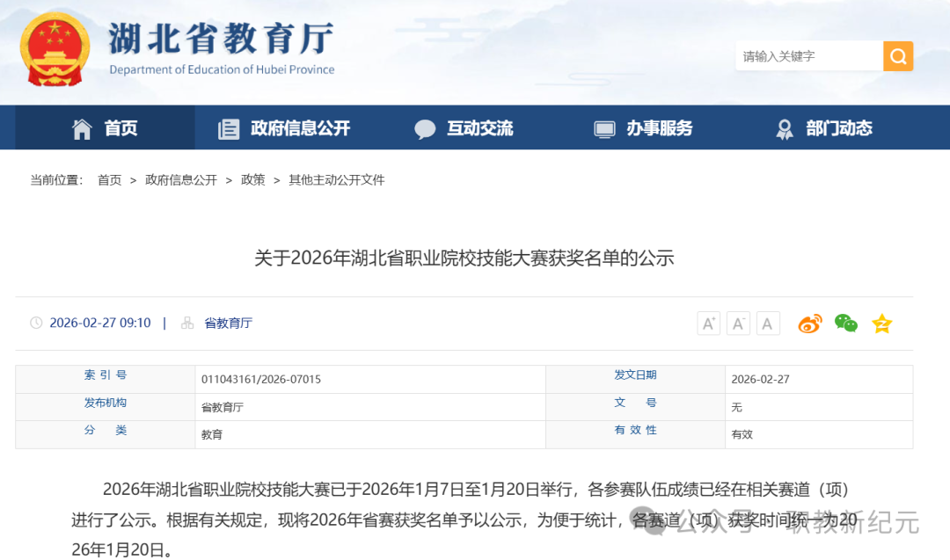Increase font size with A+ button
The height and width of the screenshot is (560, 950).
coord(709,324)
